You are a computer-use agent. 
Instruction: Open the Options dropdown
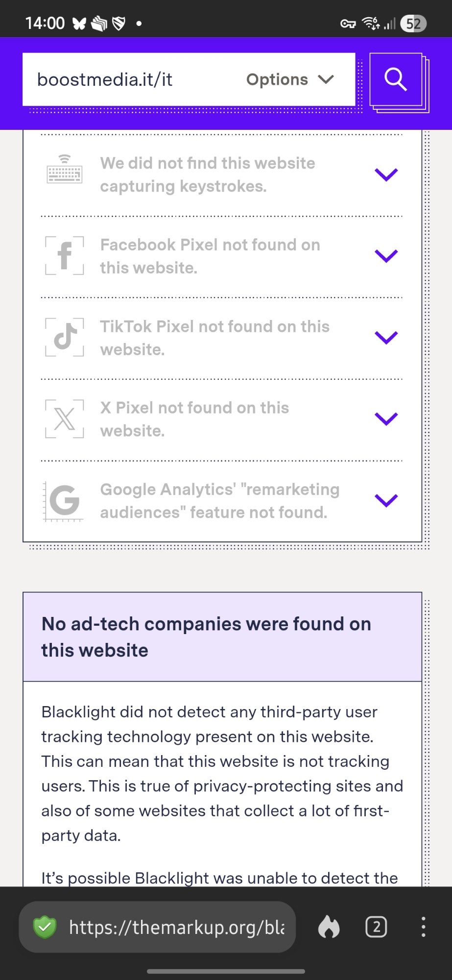click(x=290, y=79)
